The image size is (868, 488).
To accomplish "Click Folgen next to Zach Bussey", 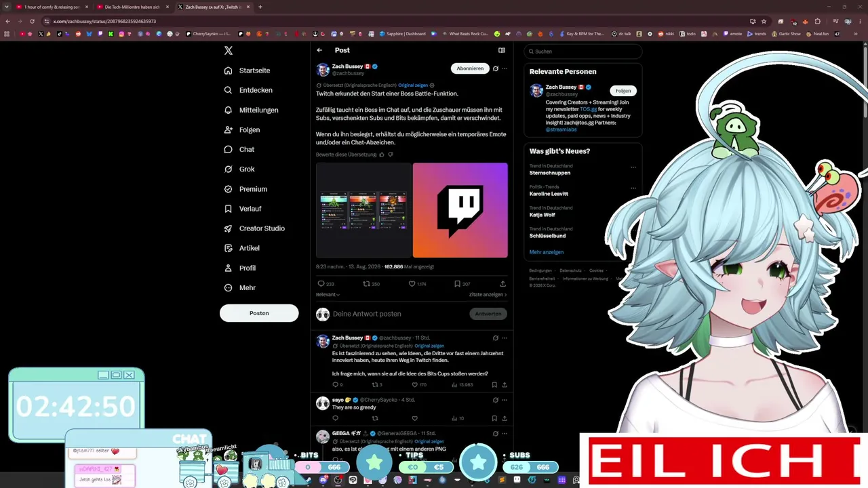I will pos(623,91).
